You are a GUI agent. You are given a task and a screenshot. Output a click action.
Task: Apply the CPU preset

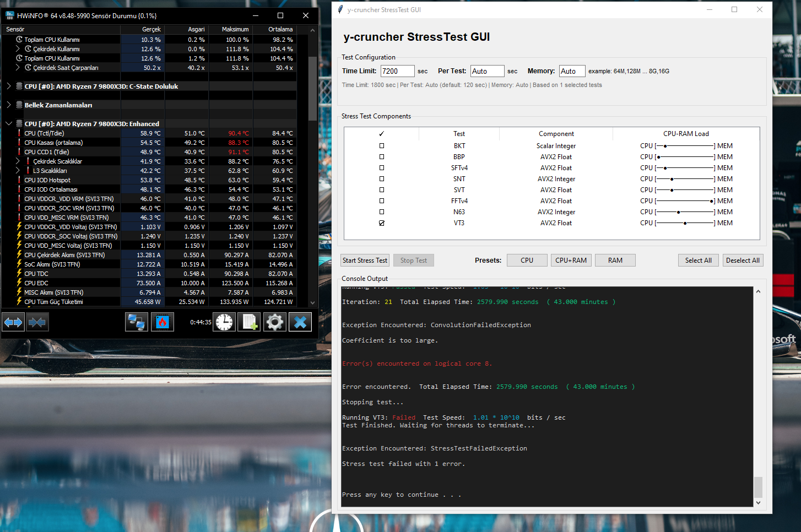click(x=527, y=260)
